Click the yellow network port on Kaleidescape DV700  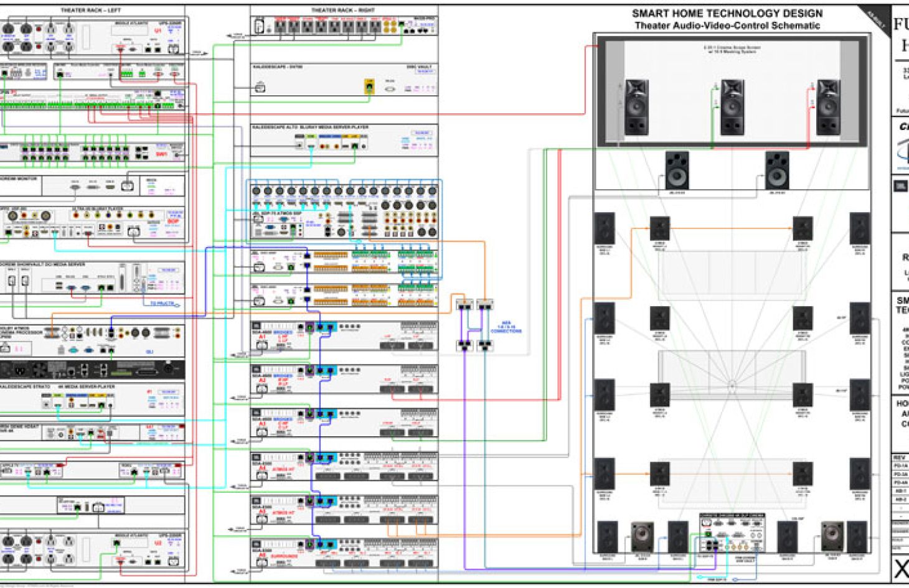[x=369, y=86]
